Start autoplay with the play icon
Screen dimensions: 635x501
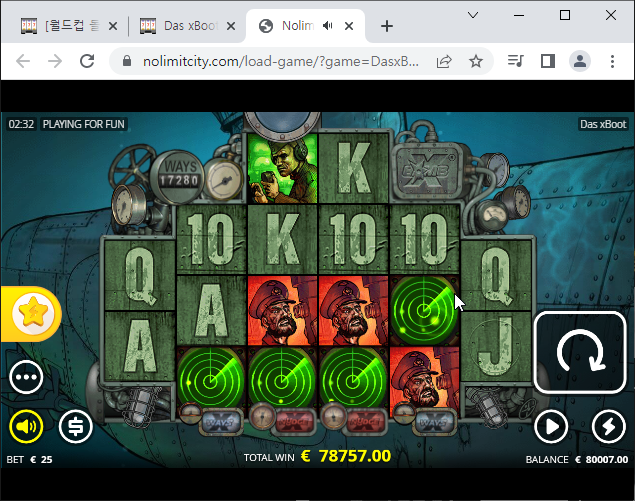[x=551, y=426]
